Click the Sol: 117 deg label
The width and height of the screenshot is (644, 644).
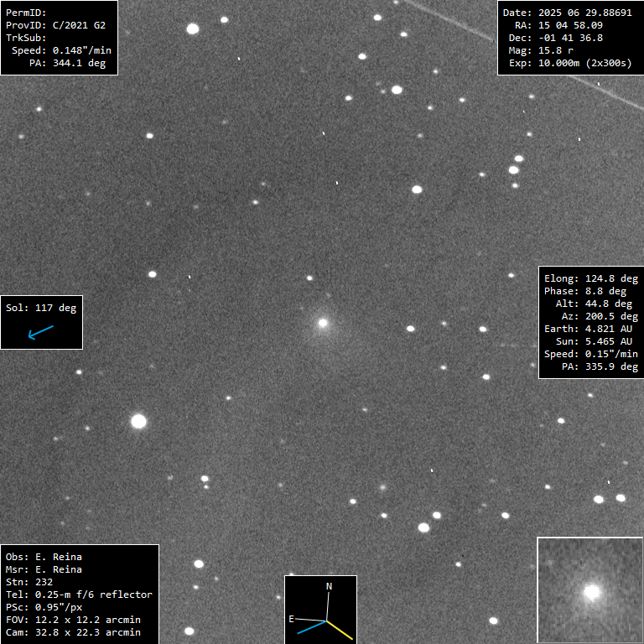click(41, 308)
